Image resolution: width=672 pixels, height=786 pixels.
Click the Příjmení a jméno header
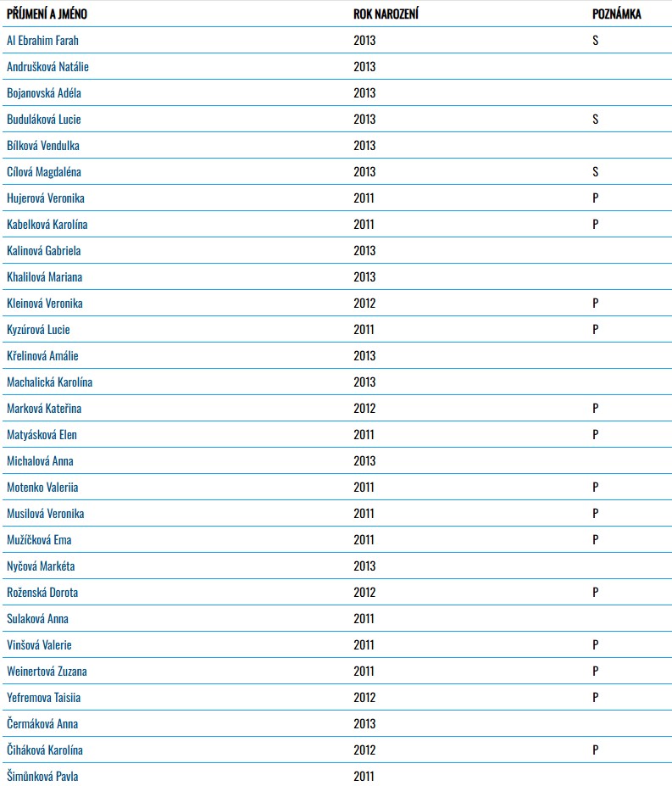47,14
